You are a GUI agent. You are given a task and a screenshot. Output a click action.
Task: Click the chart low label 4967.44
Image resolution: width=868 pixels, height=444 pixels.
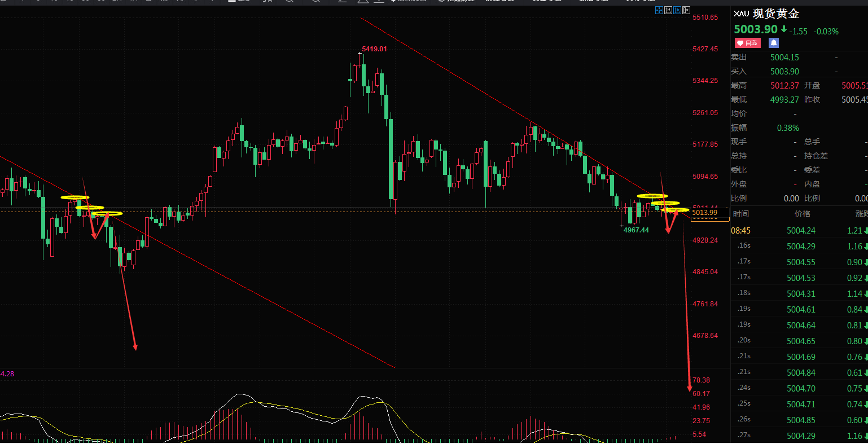636,230
